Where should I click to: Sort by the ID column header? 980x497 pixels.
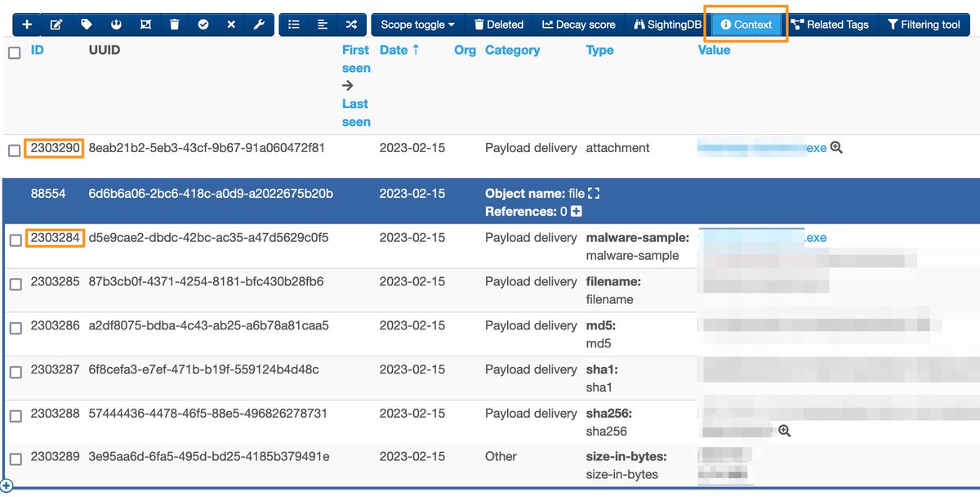tap(37, 50)
